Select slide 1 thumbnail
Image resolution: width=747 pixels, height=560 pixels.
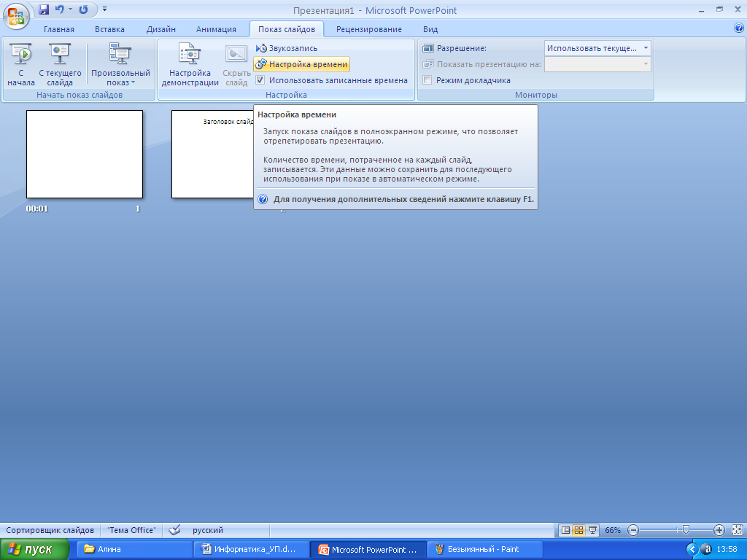coord(85,155)
